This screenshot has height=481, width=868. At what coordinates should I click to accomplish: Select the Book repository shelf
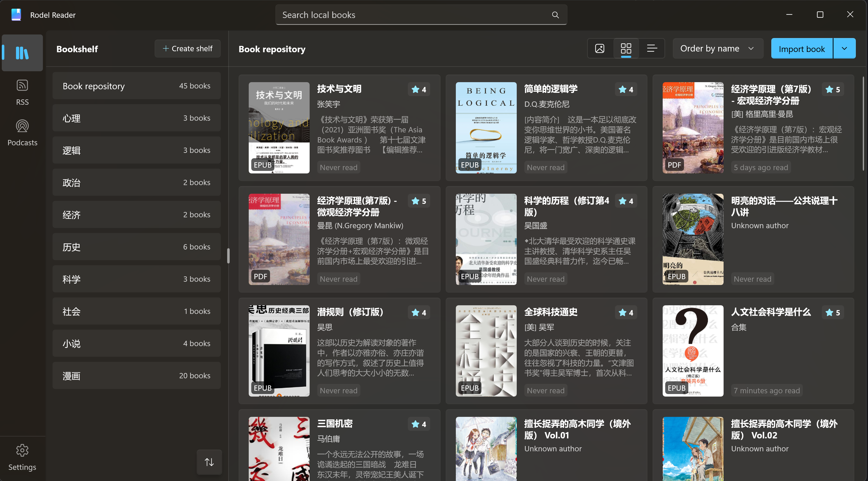(137, 86)
